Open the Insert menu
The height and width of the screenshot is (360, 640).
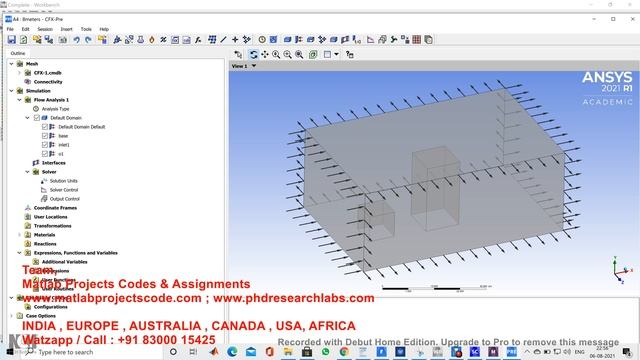click(x=67, y=29)
